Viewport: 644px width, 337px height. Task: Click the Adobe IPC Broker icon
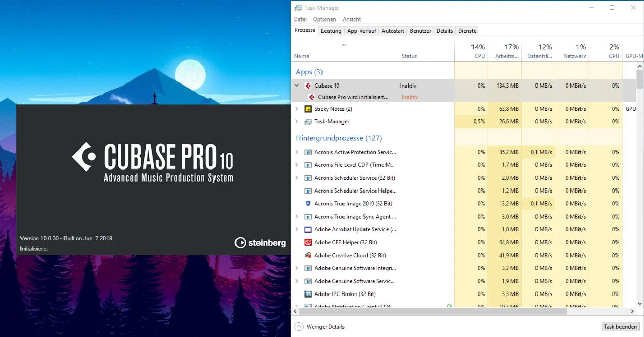308,294
